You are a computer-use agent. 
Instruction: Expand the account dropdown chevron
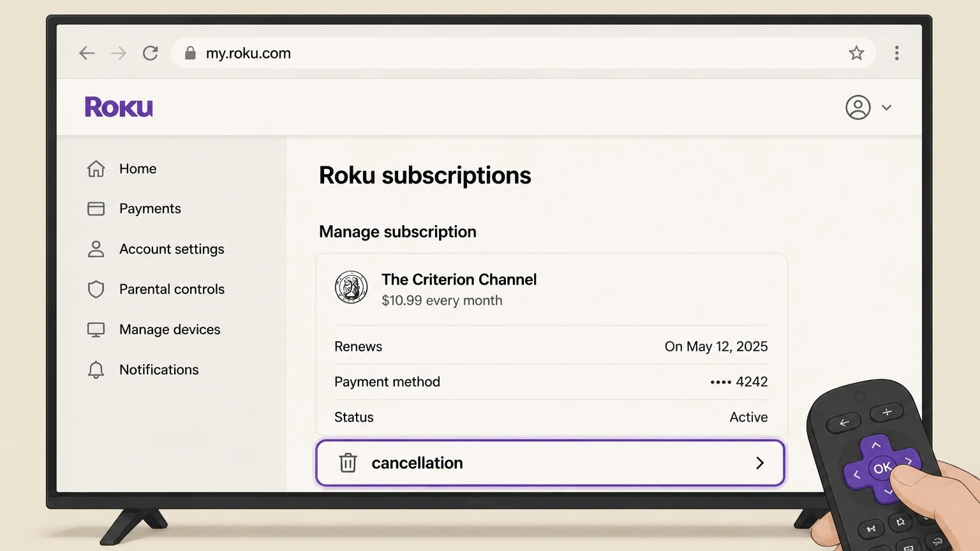pyautogui.click(x=886, y=108)
